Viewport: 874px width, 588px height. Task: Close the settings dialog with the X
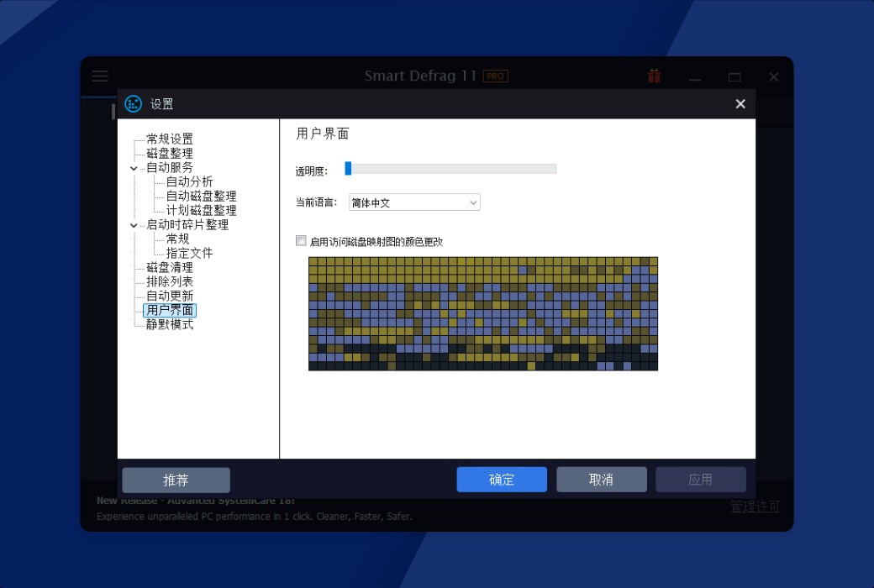click(x=740, y=103)
